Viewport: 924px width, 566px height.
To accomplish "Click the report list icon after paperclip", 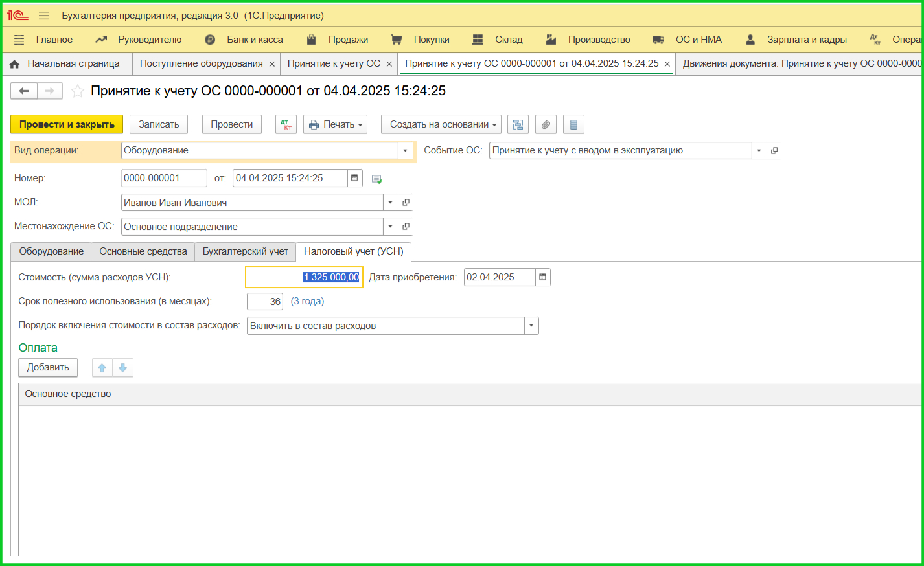I will 573,124.
